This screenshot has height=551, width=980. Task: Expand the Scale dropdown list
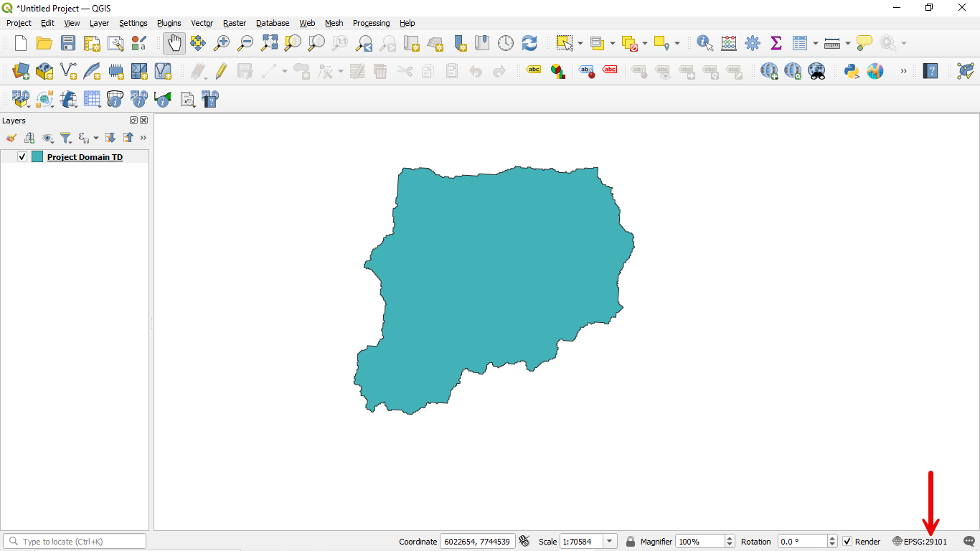(x=610, y=542)
